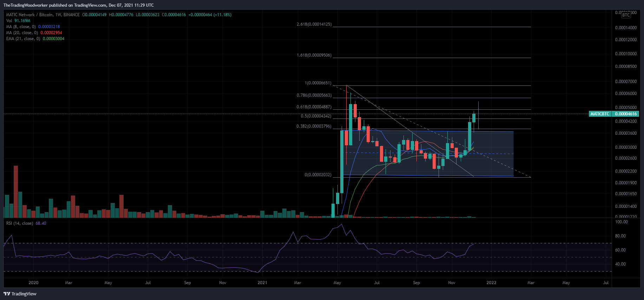Click 100.00 on the RSI axis
644x300 pixels.
click(622, 222)
